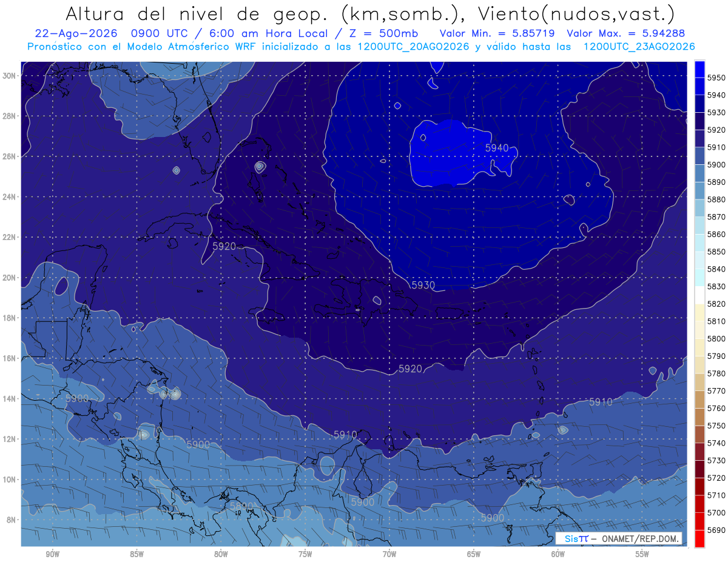Click the '90W' longitude axis label

[52, 554]
